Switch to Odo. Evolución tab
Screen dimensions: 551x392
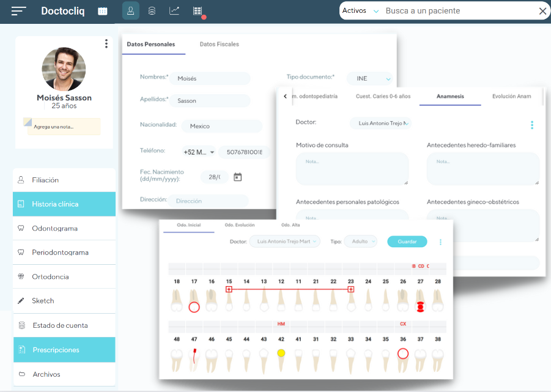[x=240, y=226]
